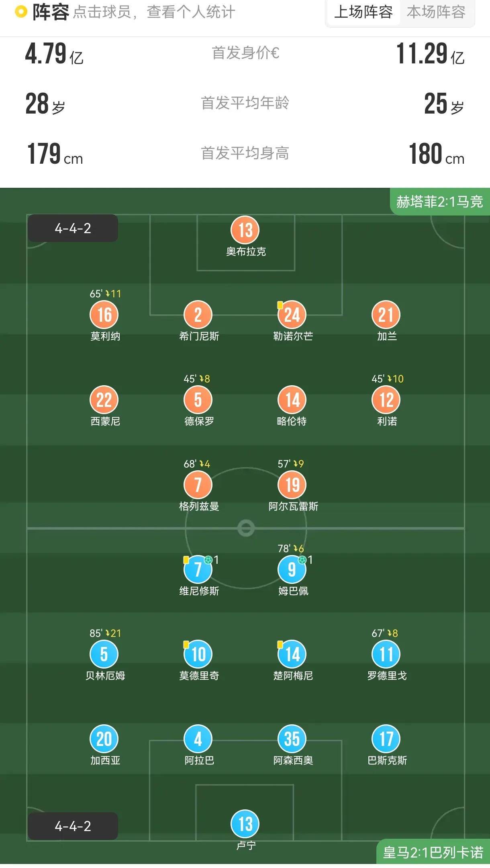Switch to the 本场阵容 tab
Screen dimensions: 490x868
[x=436, y=12]
